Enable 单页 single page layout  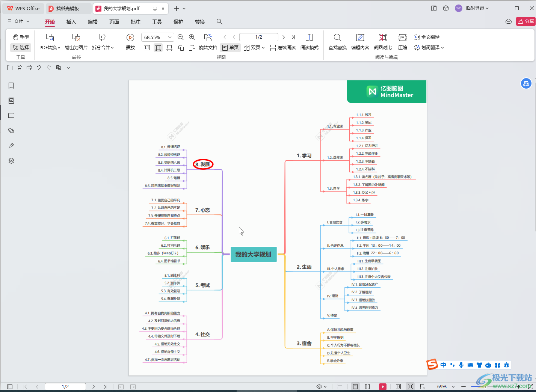click(x=230, y=48)
